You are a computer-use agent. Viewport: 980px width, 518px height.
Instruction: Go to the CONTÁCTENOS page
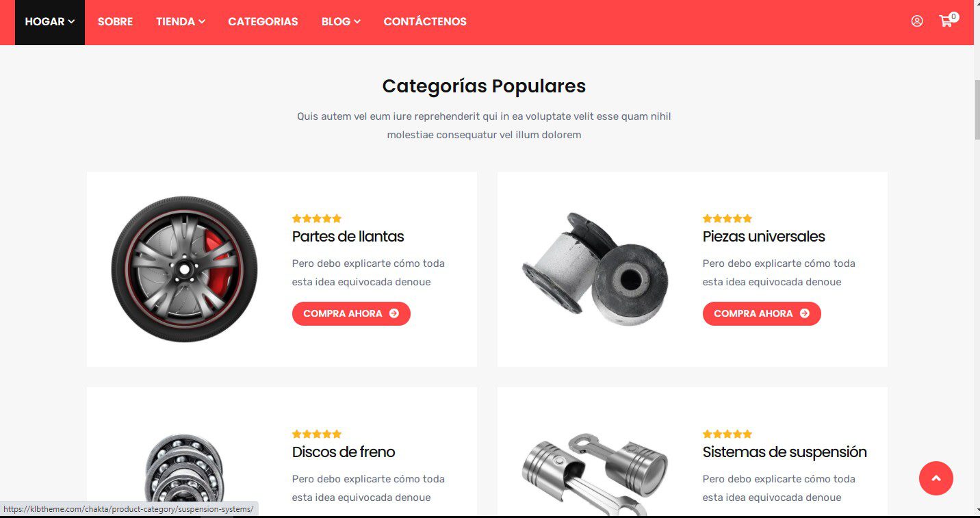(x=425, y=22)
